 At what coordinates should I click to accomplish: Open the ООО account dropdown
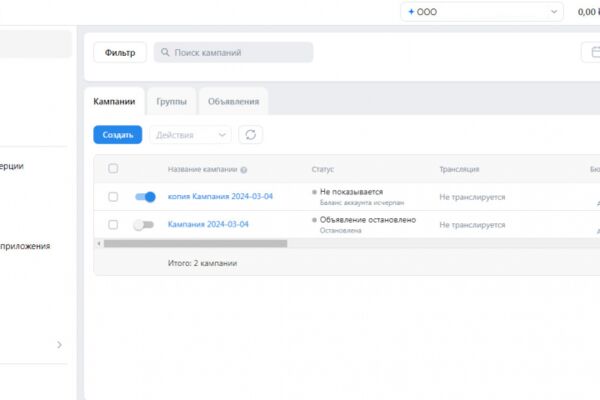pos(482,12)
